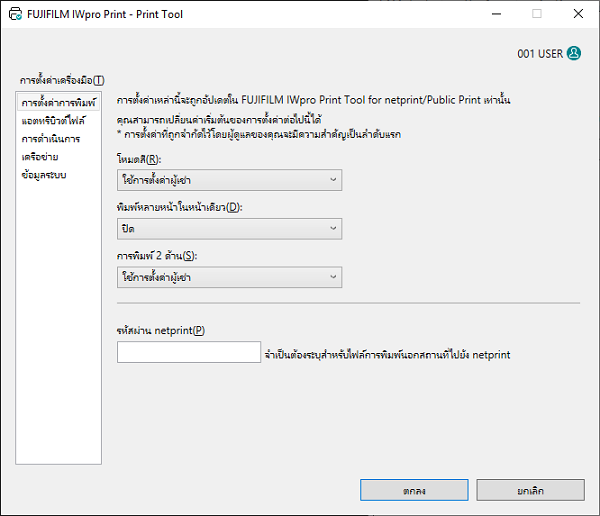Select การตั้งค่าการพิมพ์ in the settings list

(58, 103)
